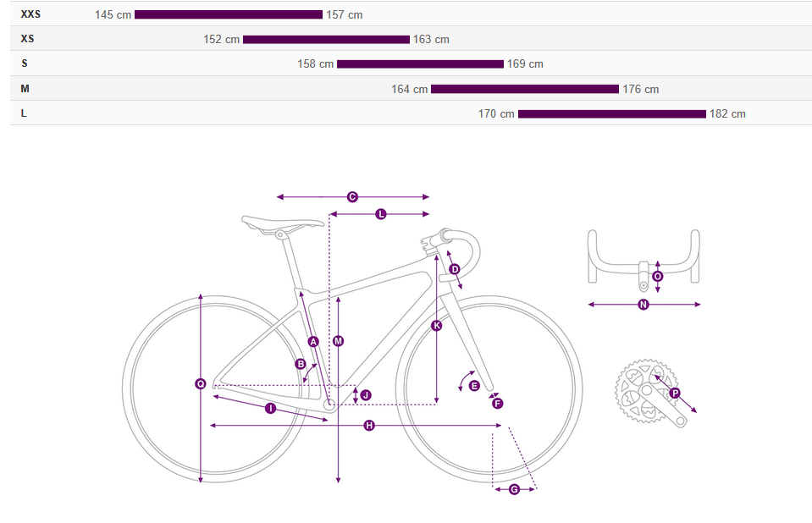The image size is (812, 523).
Task: Click the E head angle marker
Action: 474,386
